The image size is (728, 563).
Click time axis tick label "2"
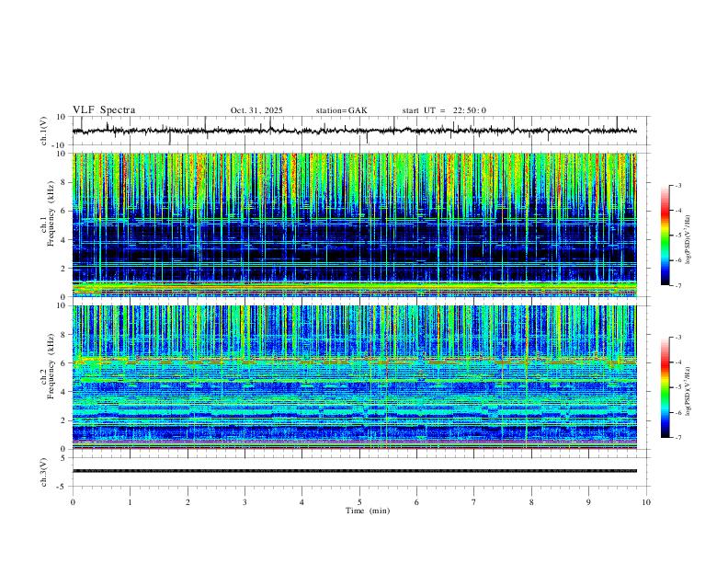(188, 502)
